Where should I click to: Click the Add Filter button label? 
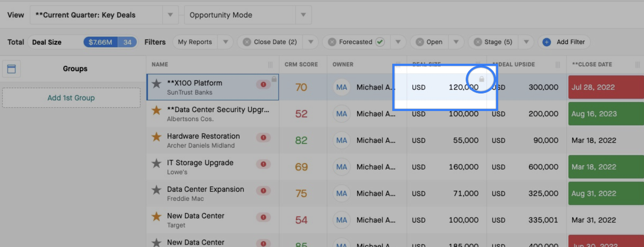(x=571, y=42)
